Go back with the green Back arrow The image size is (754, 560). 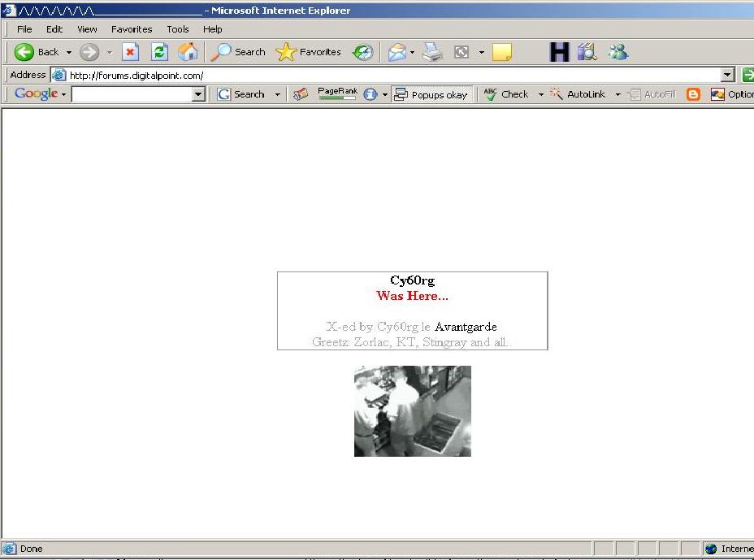tap(36, 52)
